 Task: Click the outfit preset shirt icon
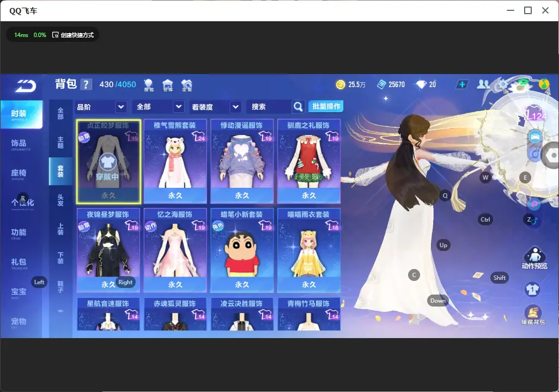tap(533, 289)
